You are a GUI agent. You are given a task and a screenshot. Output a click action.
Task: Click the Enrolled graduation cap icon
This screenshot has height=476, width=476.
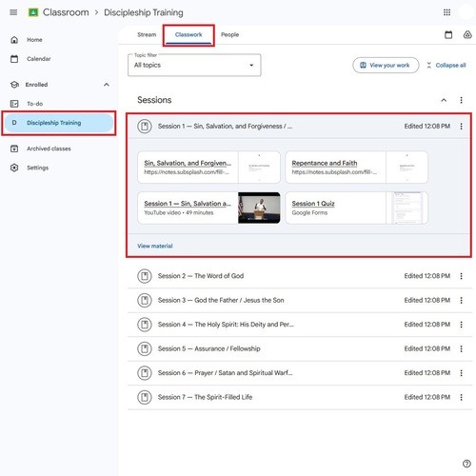pyautogui.click(x=14, y=85)
